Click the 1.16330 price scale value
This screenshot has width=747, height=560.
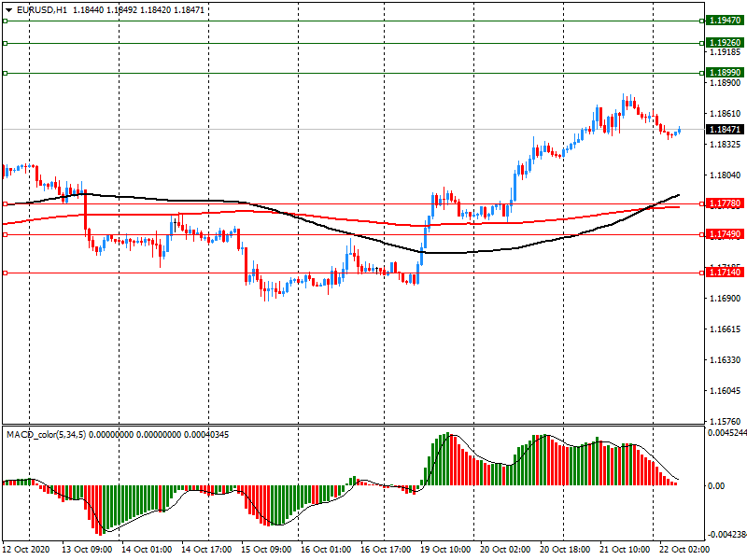(726, 360)
